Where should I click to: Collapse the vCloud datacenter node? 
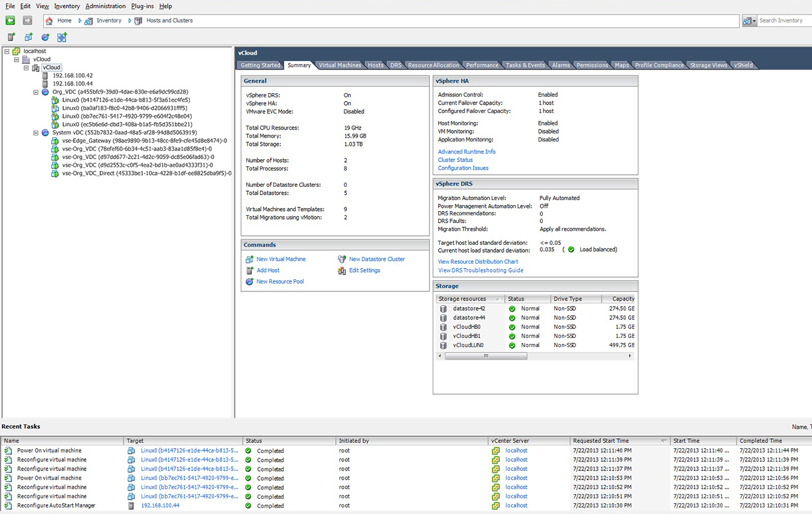point(16,59)
